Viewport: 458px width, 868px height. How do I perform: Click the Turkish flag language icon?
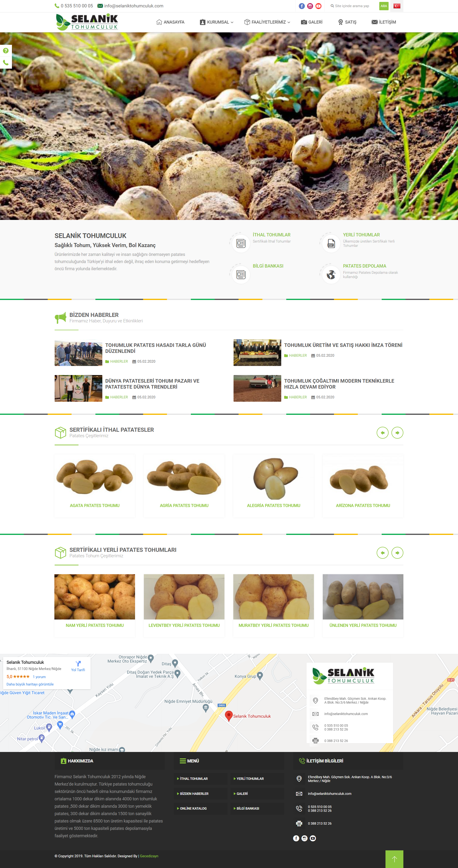click(x=397, y=6)
